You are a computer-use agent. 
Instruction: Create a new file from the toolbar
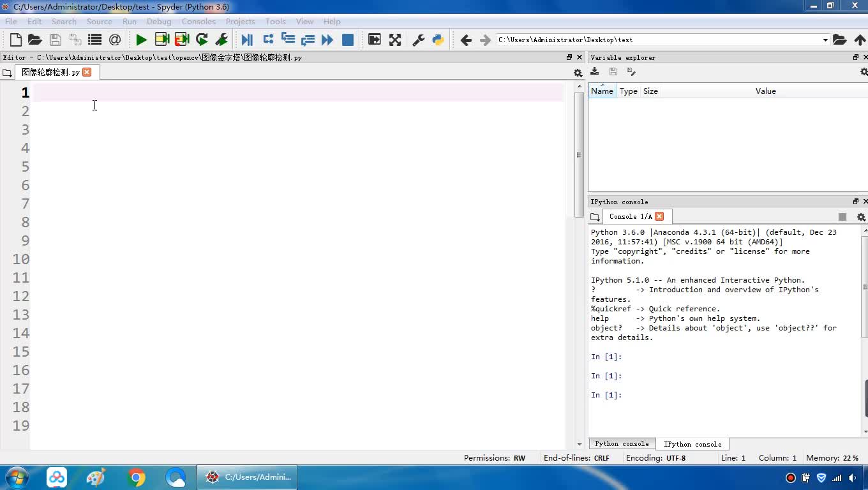(16, 40)
